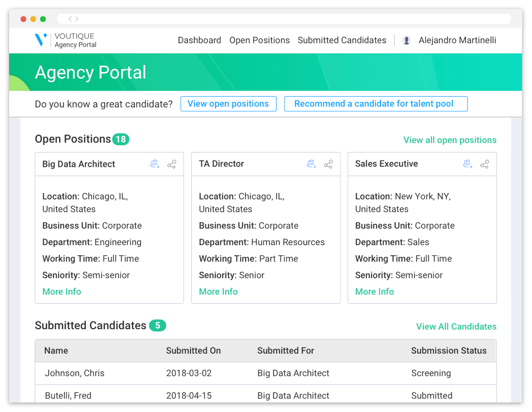Viewport: 532px width, 412px height.
Task: Click the user avatar icon
Action: 406,40
